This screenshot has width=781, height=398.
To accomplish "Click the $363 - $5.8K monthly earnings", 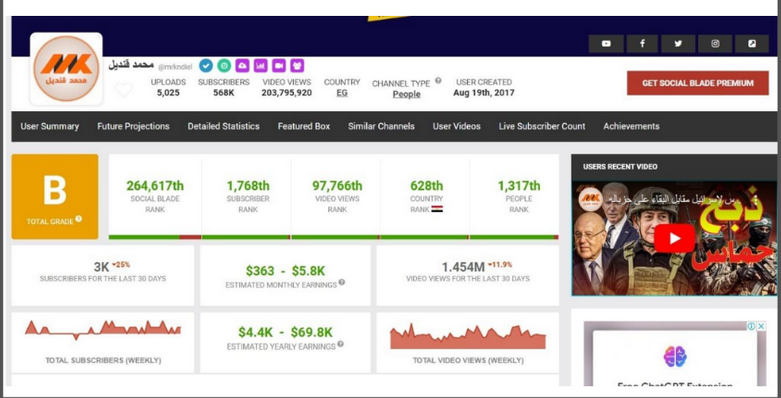I will coord(285,271).
